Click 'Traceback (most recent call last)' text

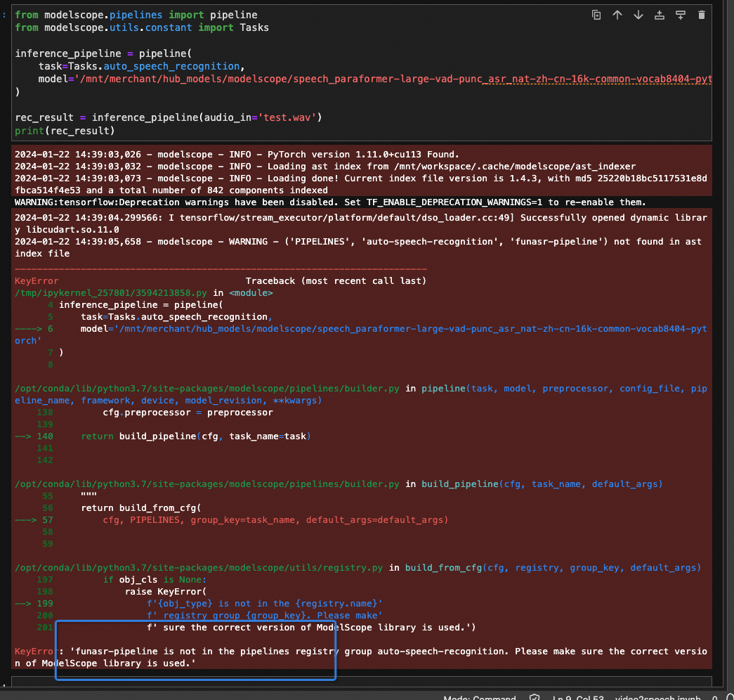click(336, 281)
